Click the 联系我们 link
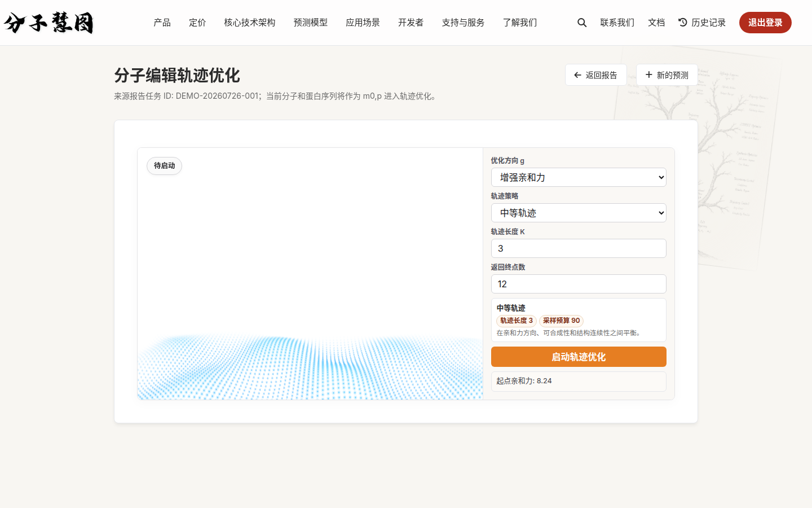This screenshot has height=508, width=812. [x=617, y=23]
